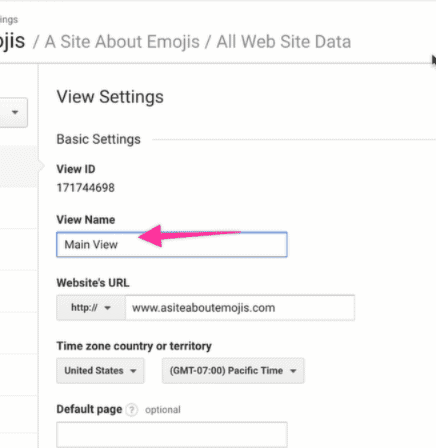
Task: Click the View ID number 171744698
Action: point(86,188)
